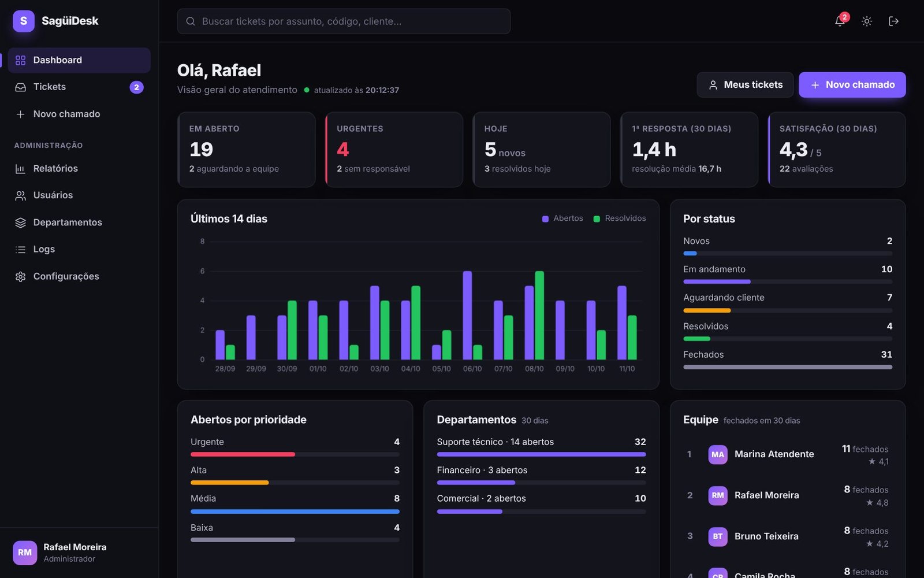Open notifications bell icon
This screenshot has height=578, width=924.
pos(840,21)
